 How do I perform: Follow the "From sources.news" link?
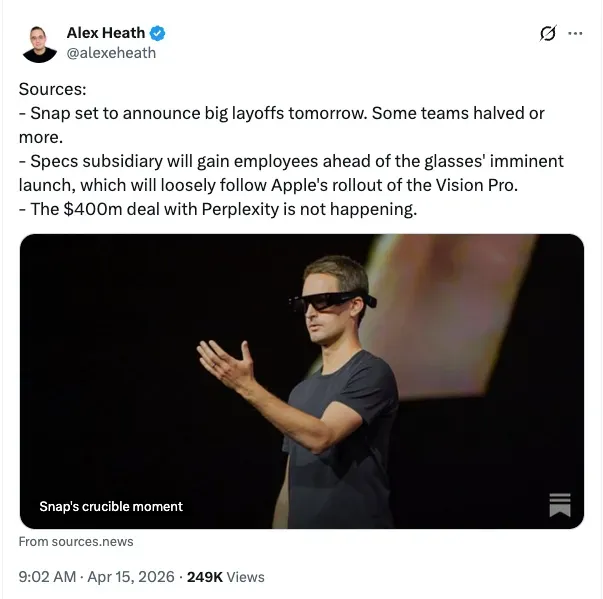pos(76,542)
